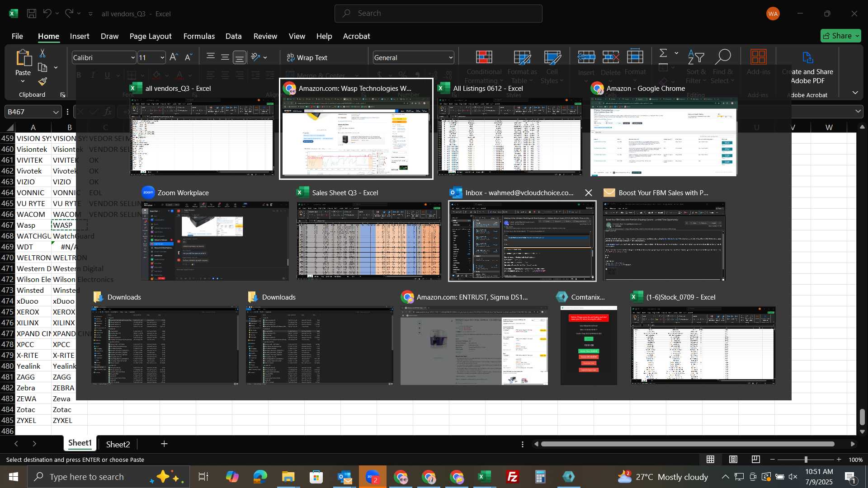Image resolution: width=868 pixels, height=488 pixels.
Task: Open Sort & Filter icon
Action: click(x=696, y=57)
